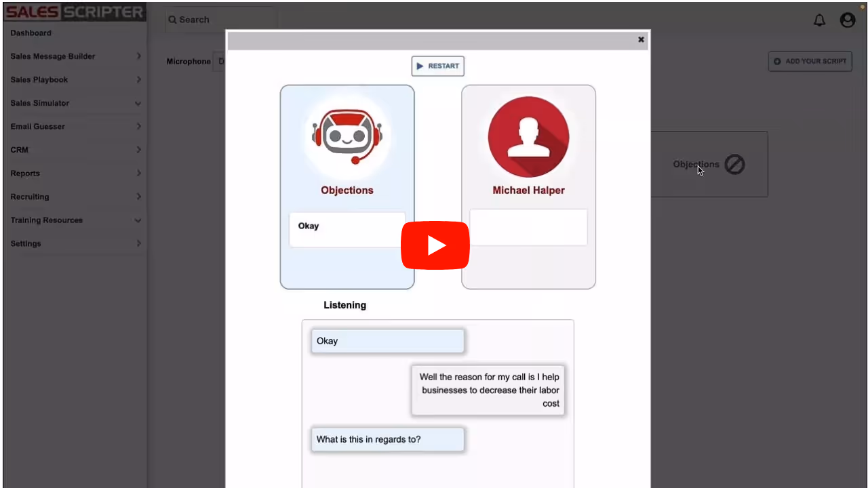
Task: Click inside the Search field
Action: click(221, 20)
